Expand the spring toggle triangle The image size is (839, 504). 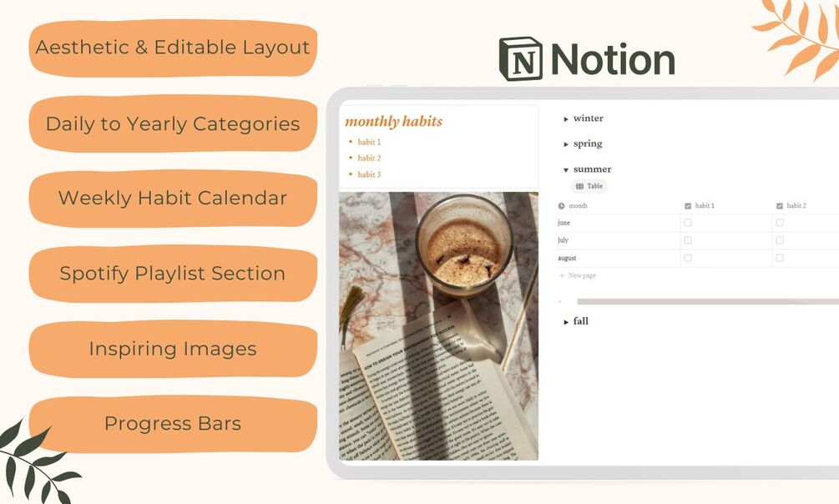(565, 144)
